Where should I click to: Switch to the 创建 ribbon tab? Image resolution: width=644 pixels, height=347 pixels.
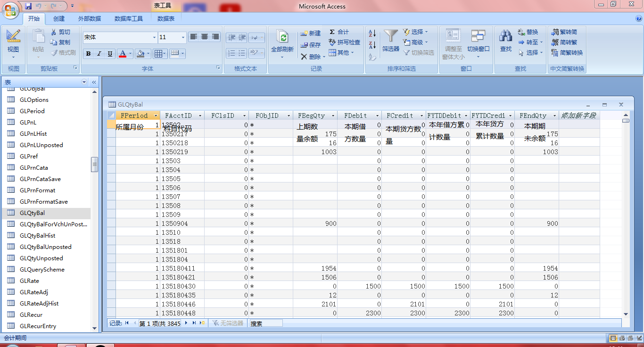[x=59, y=19]
